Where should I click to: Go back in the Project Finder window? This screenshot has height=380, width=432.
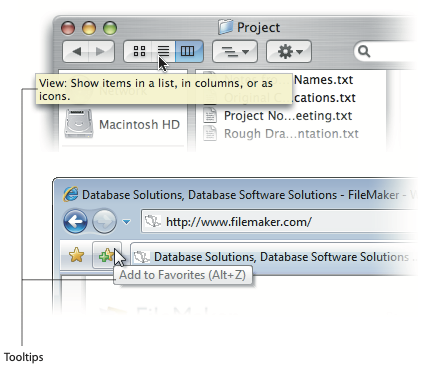[x=76, y=51]
